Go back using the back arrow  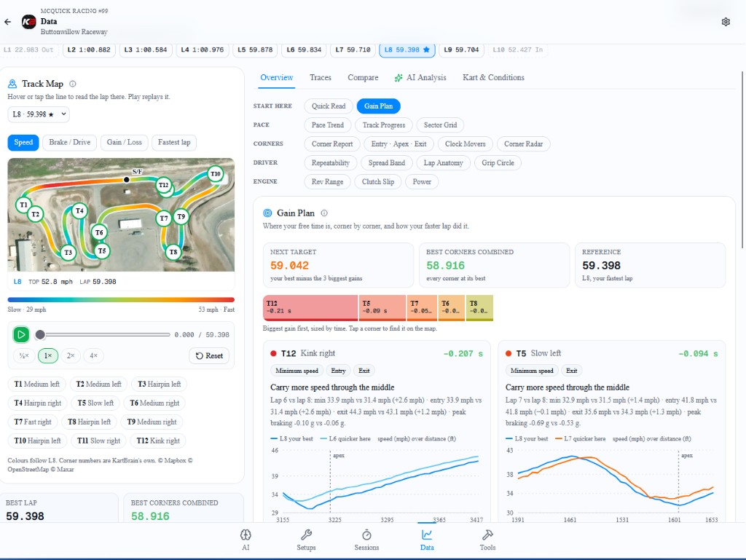pyautogui.click(x=7, y=21)
